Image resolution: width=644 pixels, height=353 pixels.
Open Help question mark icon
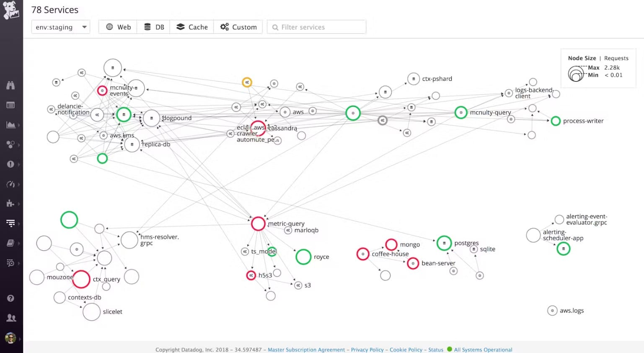[x=10, y=298]
